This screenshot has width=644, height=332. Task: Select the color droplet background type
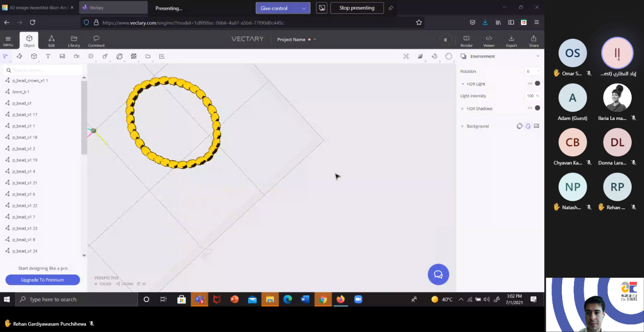coord(528,126)
